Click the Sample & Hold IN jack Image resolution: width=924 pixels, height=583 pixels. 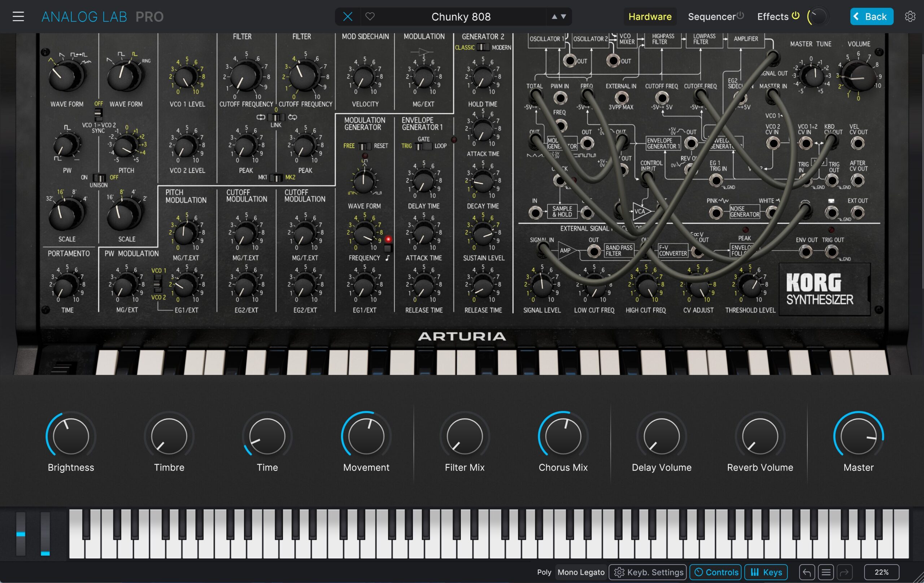pyautogui.click(x=535, y=212)
